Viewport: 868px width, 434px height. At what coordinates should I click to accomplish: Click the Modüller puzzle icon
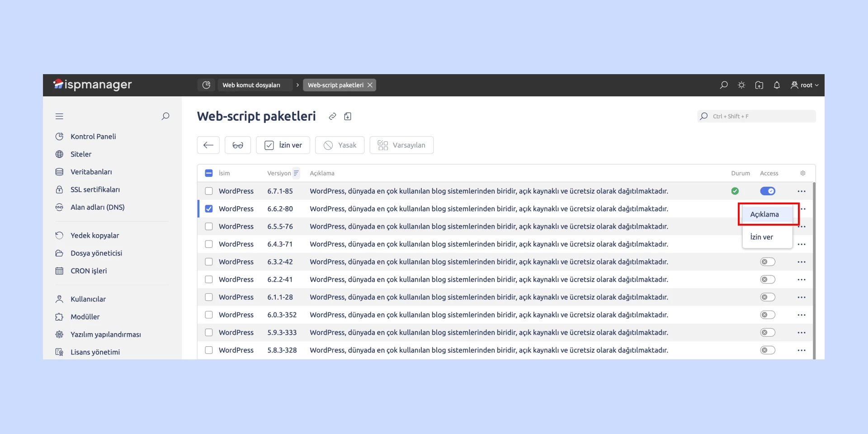click(59, 317)
